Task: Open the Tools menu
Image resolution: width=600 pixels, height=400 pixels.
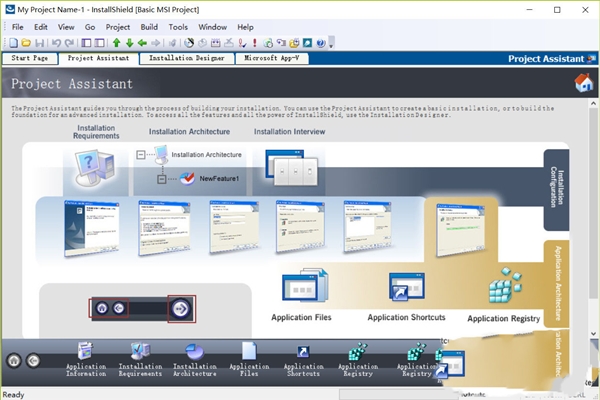Action: (178, 27)
